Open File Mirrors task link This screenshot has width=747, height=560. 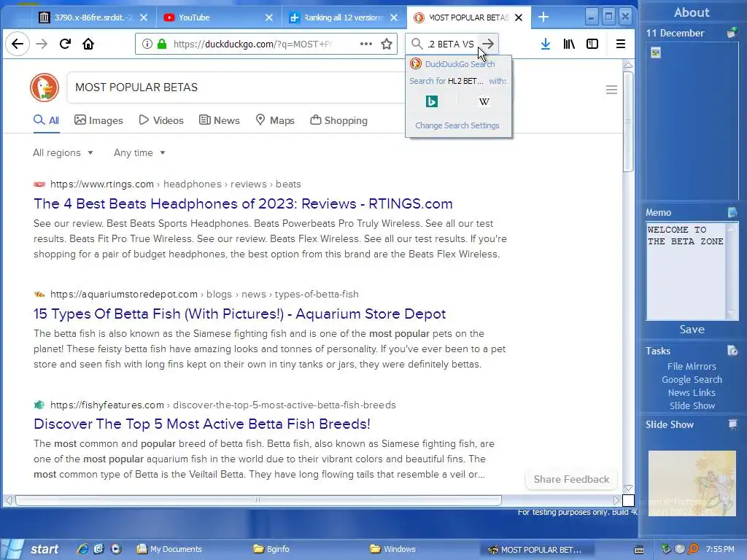pos(692,366)
